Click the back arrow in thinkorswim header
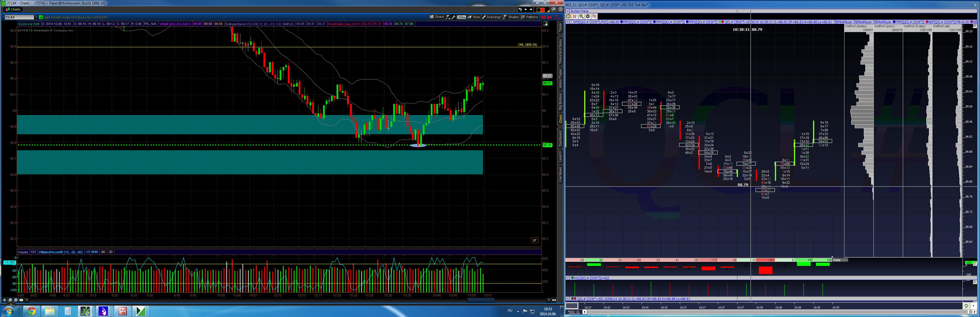Viewport: 980px width, 317px height. [526, 9]
